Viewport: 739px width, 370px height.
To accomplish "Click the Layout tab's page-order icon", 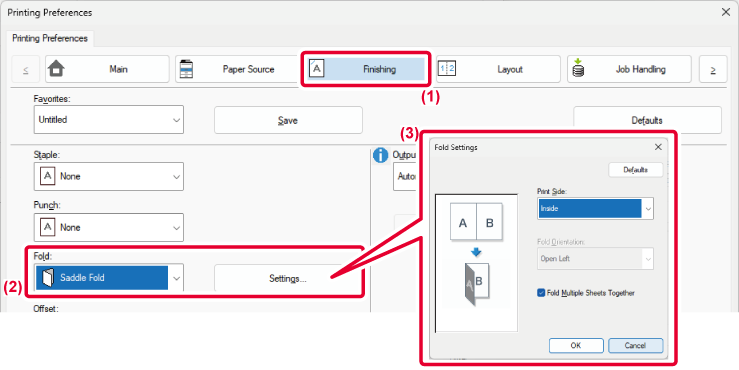I will click(447, 69).
